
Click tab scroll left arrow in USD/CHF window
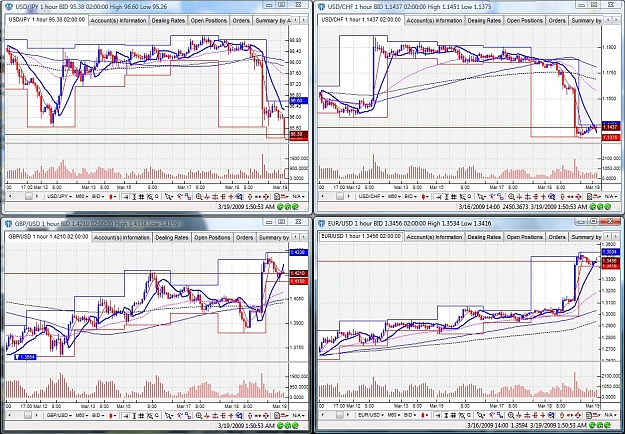tap(608, 20)
